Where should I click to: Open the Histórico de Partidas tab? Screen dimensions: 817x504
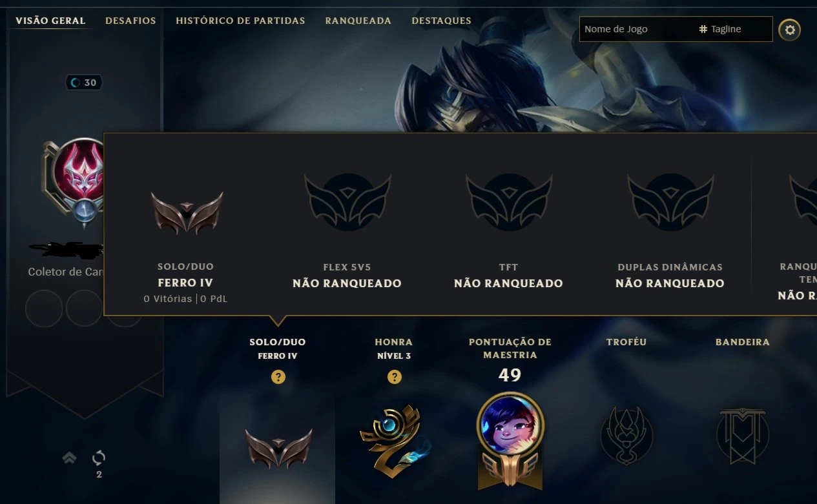tap(240, 21)
